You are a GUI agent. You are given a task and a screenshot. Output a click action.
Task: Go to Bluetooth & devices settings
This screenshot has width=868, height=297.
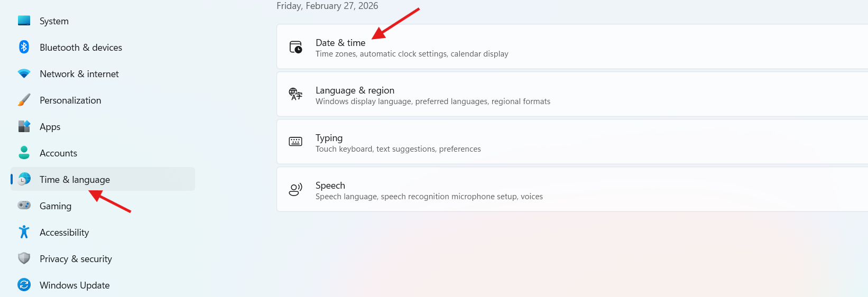click(81, 48)
